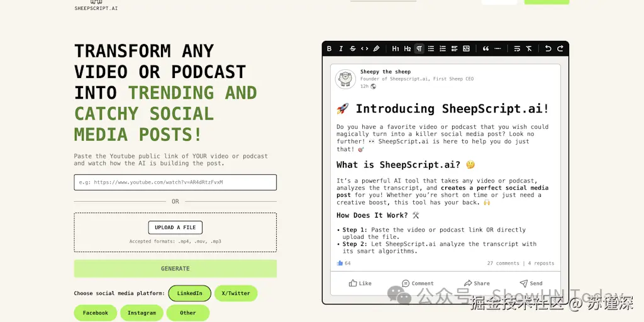Insert a bullet list

(x=431, y=48)
